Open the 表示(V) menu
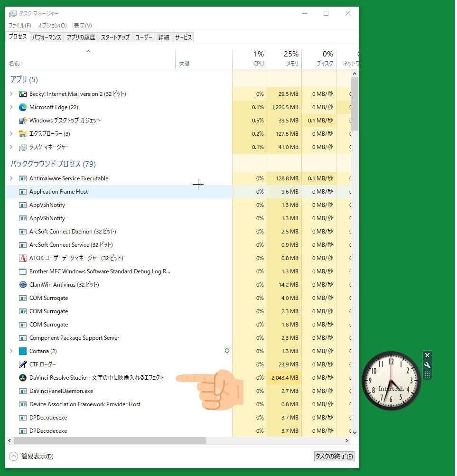The height and width of the screenshot is (476, 457). pos(83,26)
